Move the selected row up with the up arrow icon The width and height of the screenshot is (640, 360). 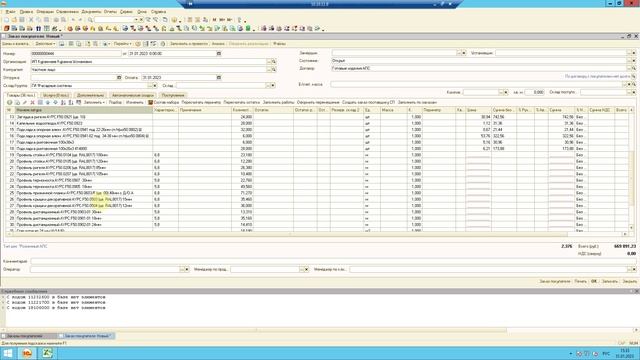(48, 102)
